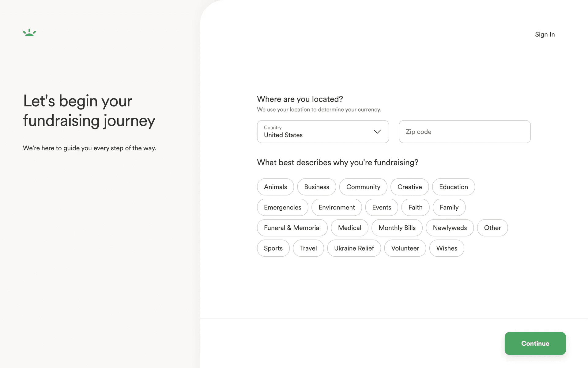This screenshot has height=368, width=588.
Task: Choose the Business category chip
Action: pos(317,187)
